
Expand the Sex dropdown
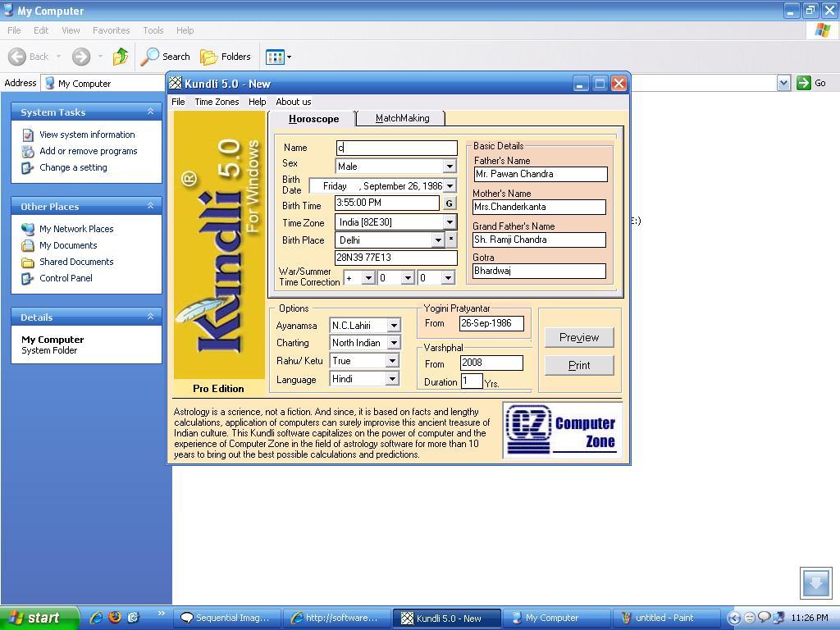(450, 167)
